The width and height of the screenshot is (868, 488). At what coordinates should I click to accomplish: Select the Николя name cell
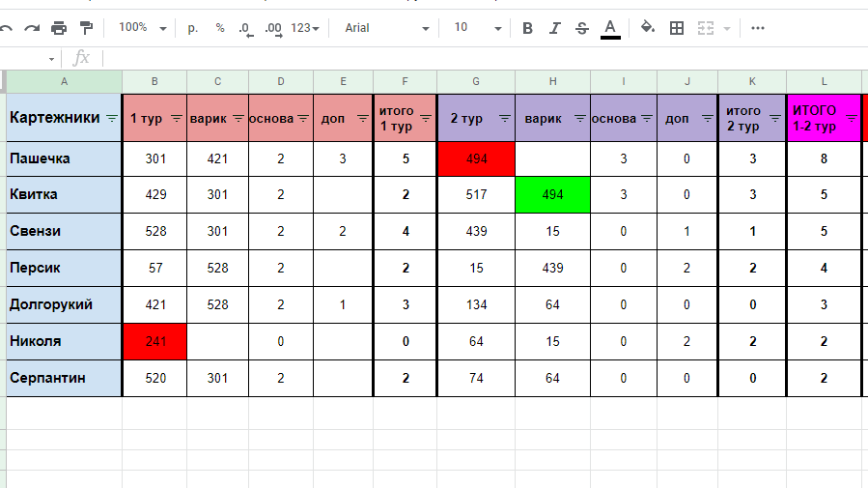click(x=65, y=341)
